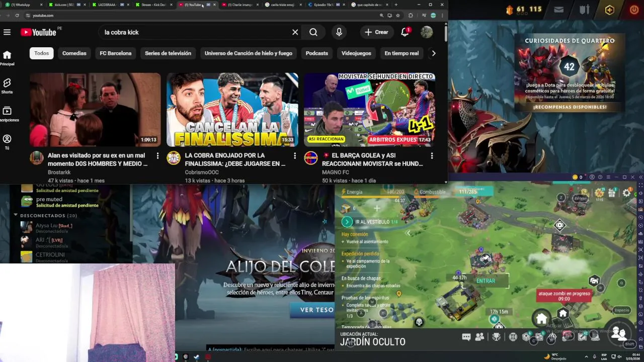The width and height of the screenshot is (644, 362).
Task: Open a new browser tab
Action: click(x=396, y=5)
